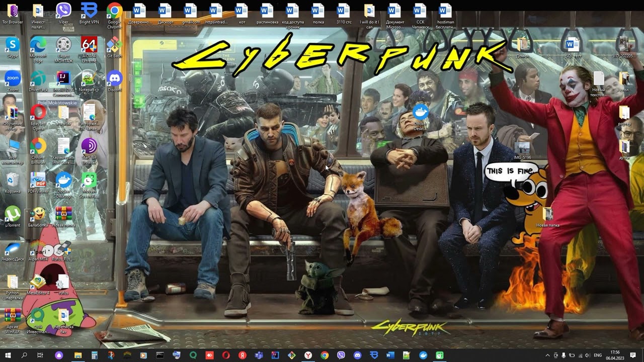Screen dimensions: 644x362
Task: Open clock showing 17:56
Action: 615,355
